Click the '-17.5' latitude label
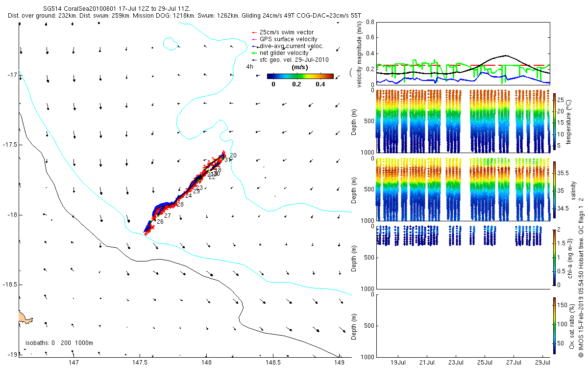 coord(9,145)
